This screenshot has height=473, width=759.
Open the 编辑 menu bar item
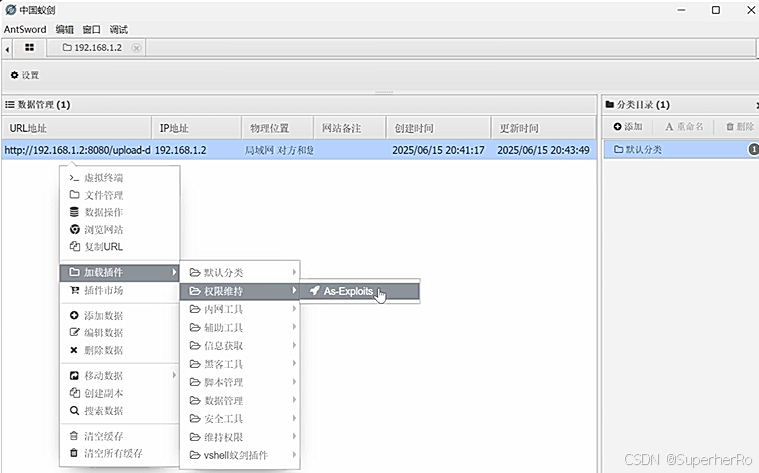tap(64, 30)
